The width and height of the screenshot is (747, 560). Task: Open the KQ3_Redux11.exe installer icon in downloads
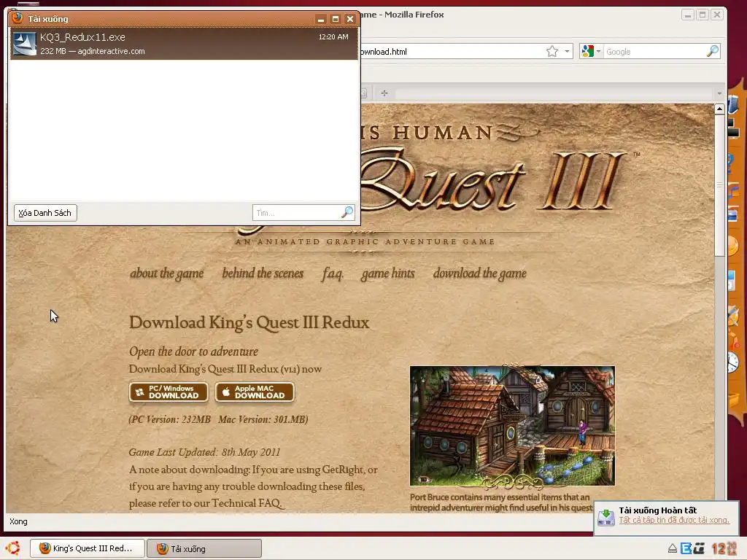[x=24, y=44]
